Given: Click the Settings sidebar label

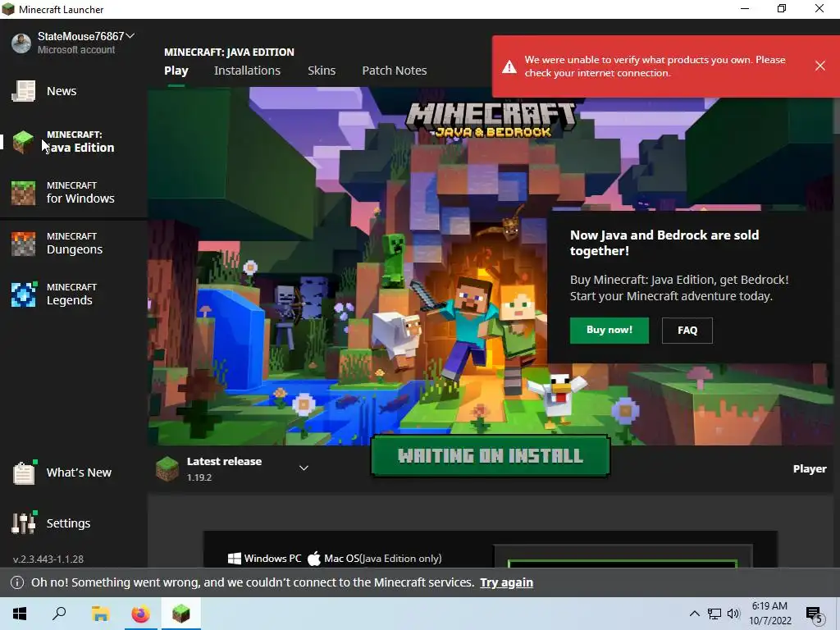Looking at the screenshot, I should point(68,523).
